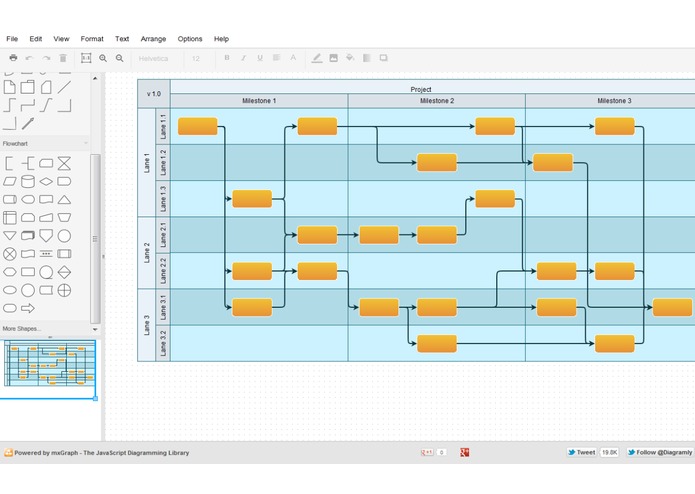Select the page document shape with folded corner
The width and height of the screenshot is (695, 494).
pos(10,87)
